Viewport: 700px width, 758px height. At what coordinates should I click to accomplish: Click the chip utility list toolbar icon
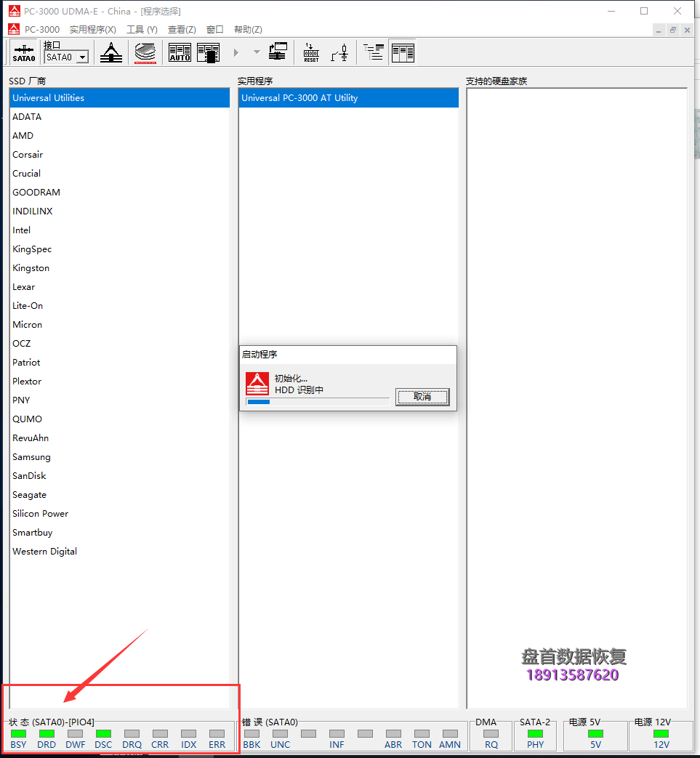209,53
